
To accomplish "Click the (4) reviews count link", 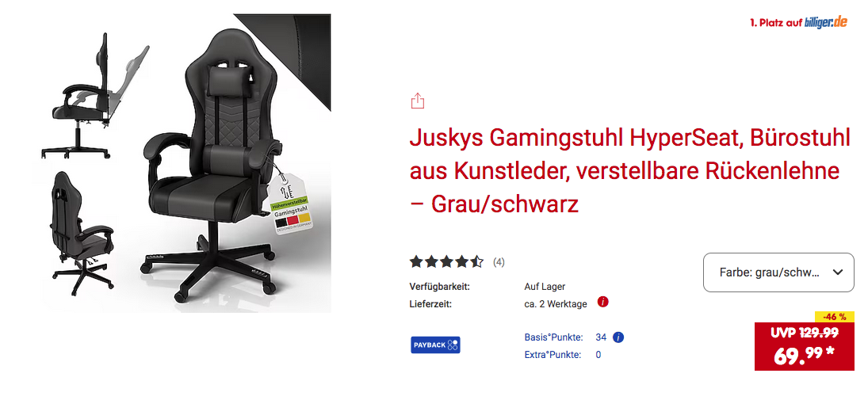I will (499, 262).
